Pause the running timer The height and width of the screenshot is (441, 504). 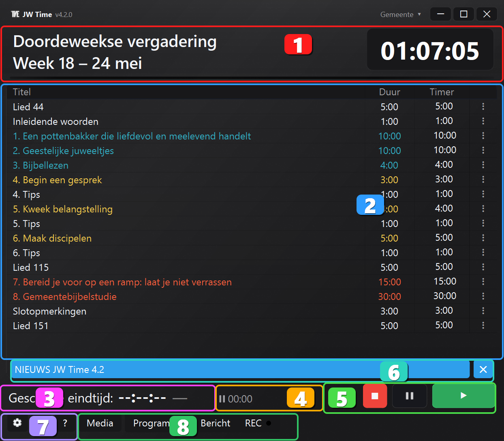pyautogui.click(x=410, y=396)
